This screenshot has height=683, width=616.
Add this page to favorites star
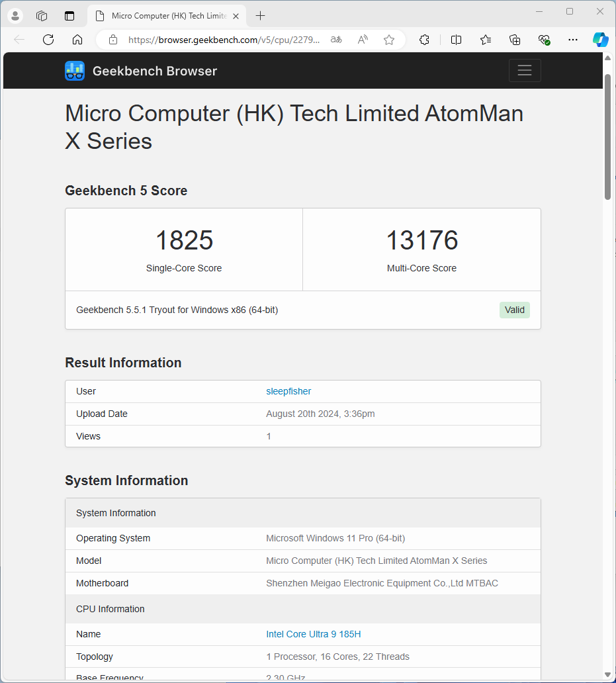389,40
